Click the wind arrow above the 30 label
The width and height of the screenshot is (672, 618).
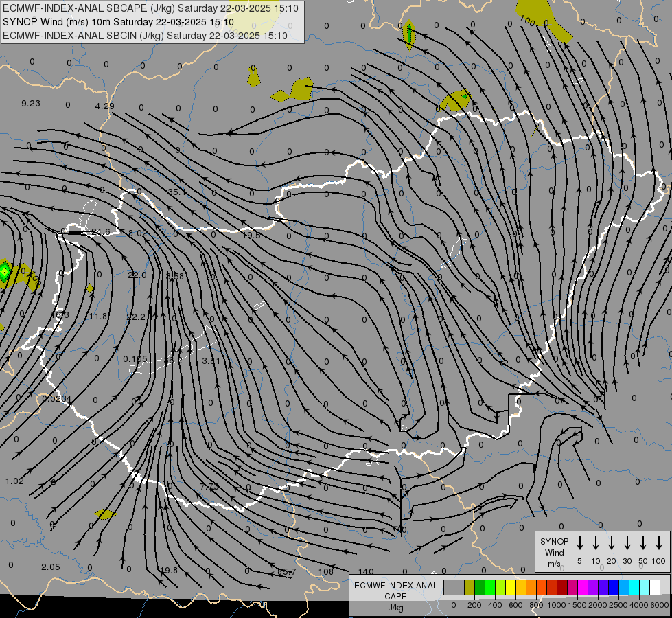tap(627, 543)
